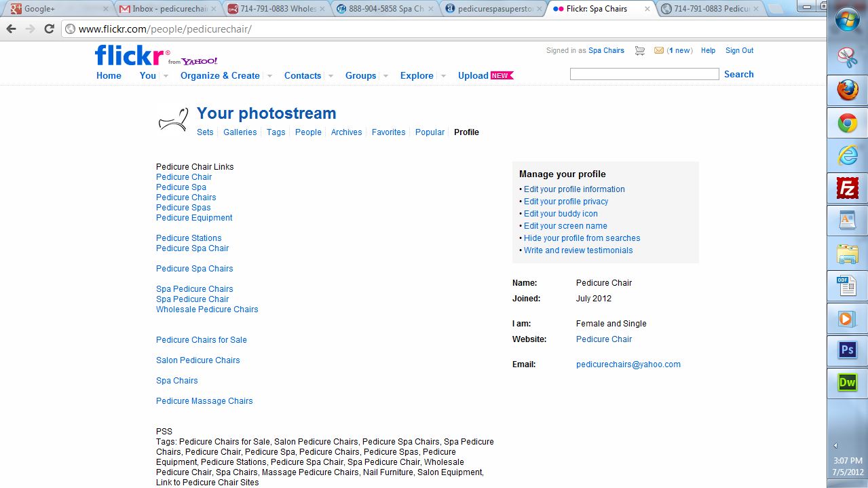This screenshot has height=488, width=868.
Task: Click Edit your screen name
Action: (x=565, y=226)
